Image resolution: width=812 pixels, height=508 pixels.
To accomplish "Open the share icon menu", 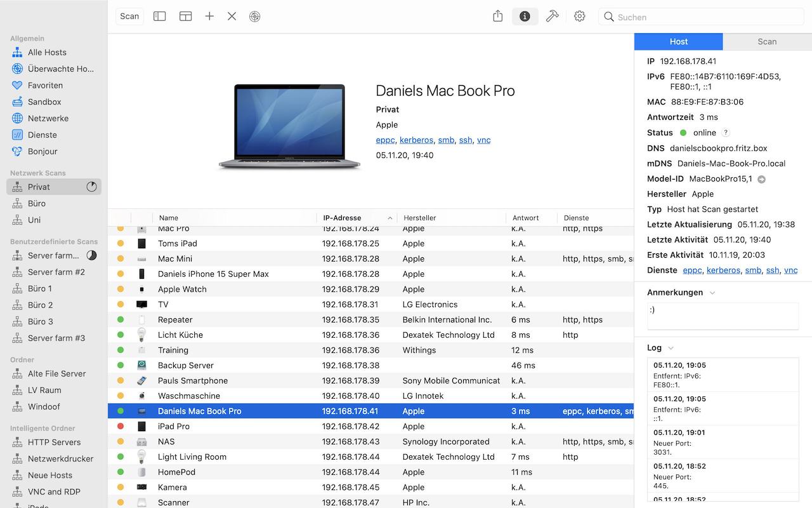I will [498, 17].
